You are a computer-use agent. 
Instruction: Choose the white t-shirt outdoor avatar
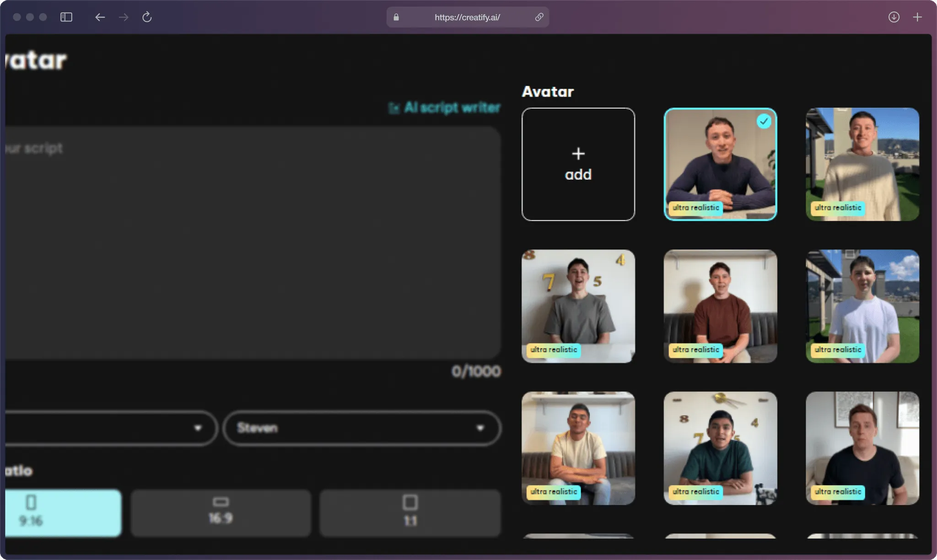click(862, 306)
